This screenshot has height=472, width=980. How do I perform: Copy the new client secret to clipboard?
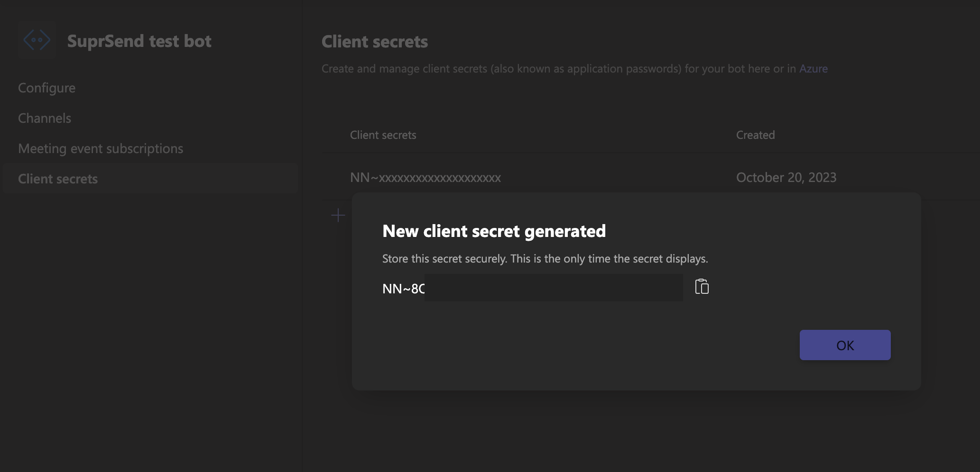702,287
